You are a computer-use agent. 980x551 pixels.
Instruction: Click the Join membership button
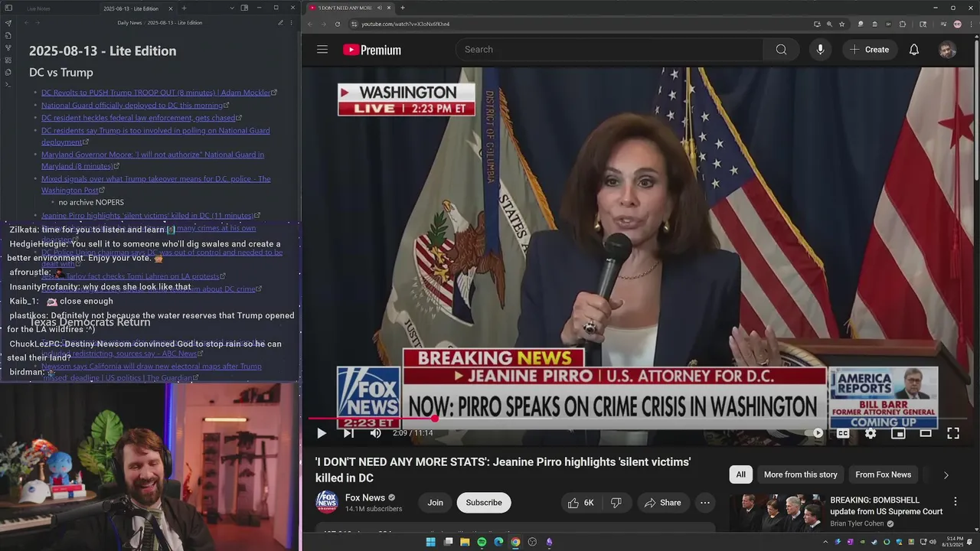[x=436, y=503]
